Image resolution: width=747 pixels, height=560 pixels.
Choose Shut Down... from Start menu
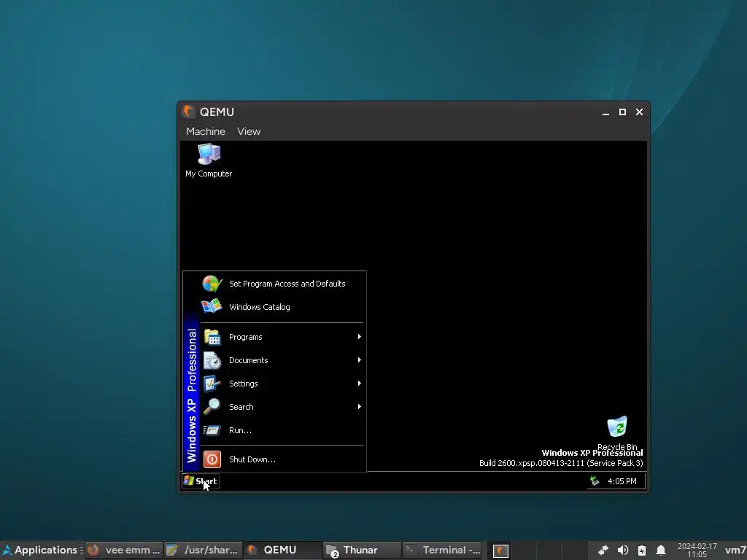(283, 459)
